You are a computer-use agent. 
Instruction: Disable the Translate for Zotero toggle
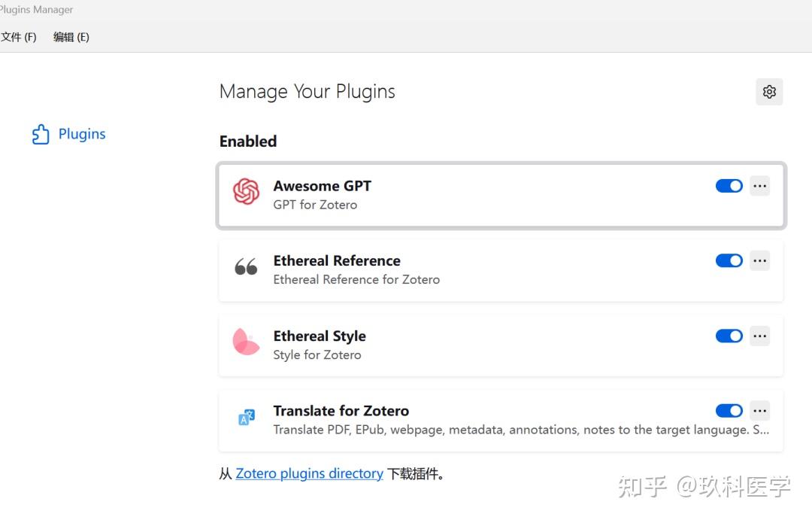pyautogui.click(x=729, y=411)
